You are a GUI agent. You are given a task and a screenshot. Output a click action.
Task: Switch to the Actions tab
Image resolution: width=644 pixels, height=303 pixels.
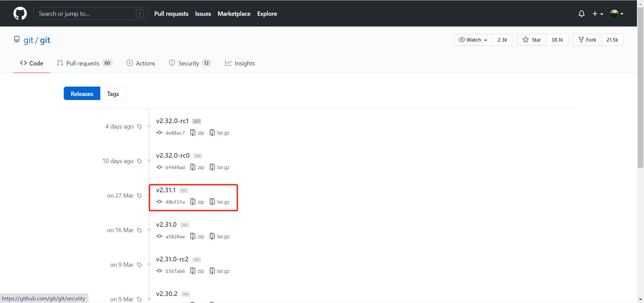tap(141, 63)
